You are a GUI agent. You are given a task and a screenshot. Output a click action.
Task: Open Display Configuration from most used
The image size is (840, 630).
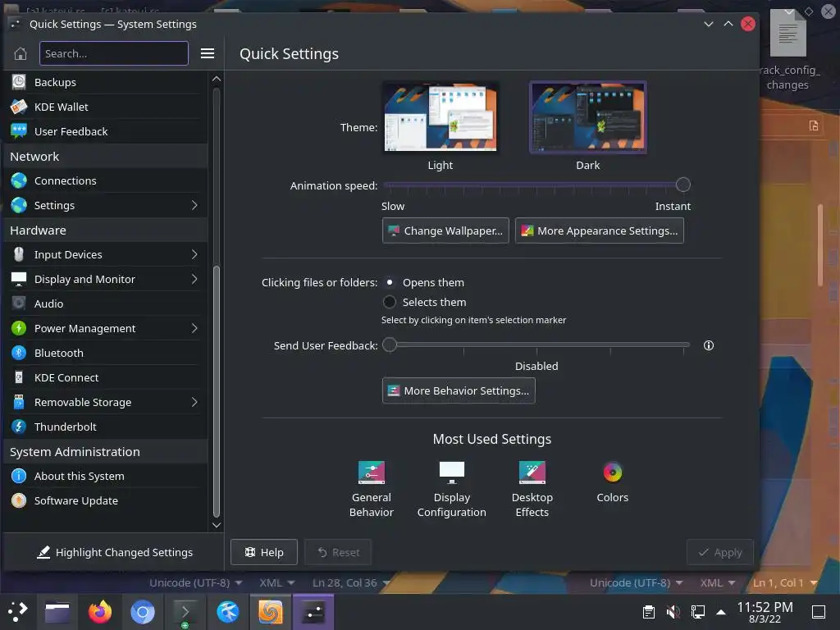[452, 489]
